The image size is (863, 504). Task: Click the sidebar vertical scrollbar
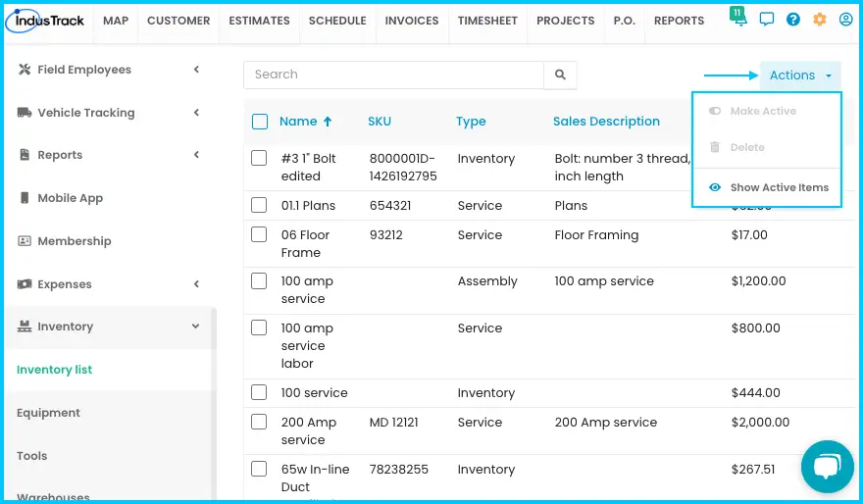[x=214, y=404]
